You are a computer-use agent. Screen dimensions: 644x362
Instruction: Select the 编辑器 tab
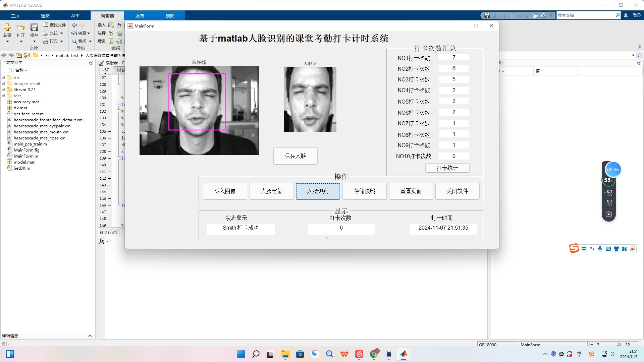[107, 16]
